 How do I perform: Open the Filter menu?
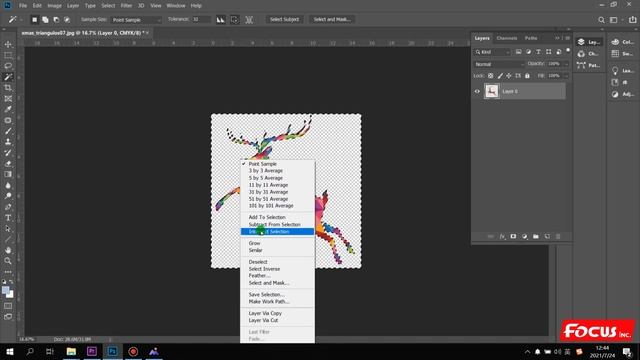tap(126, 6)
